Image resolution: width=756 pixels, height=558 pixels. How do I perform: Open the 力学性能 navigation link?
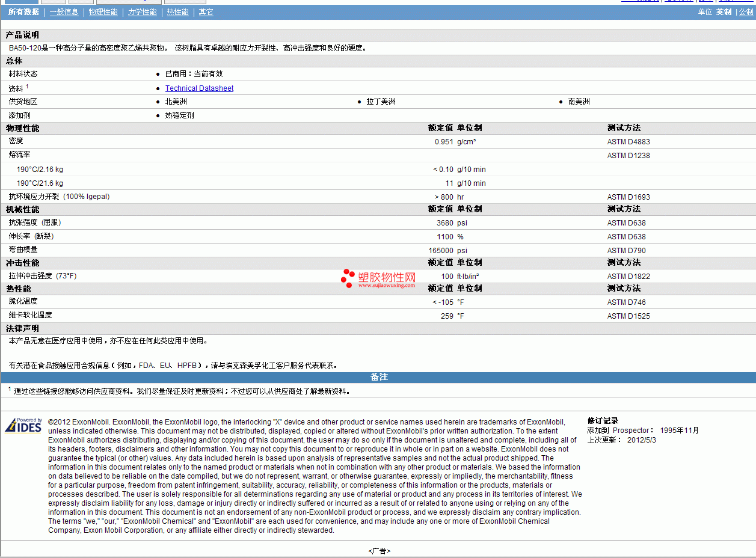point(143,12)
